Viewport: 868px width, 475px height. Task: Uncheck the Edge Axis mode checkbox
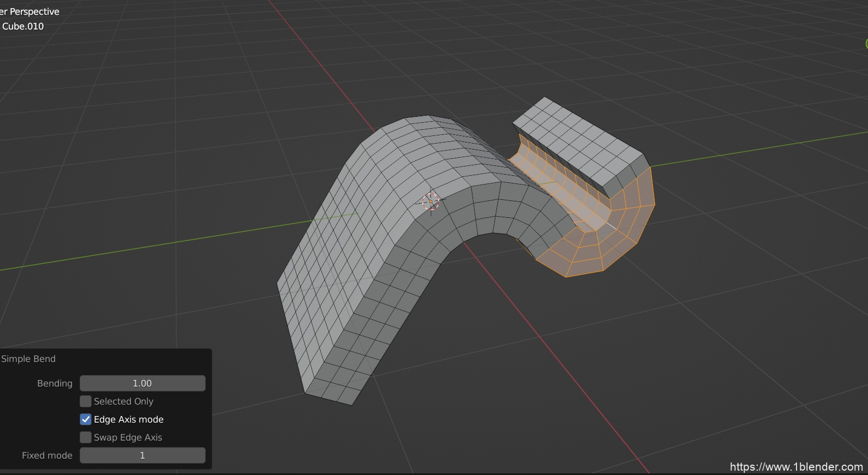(86, 419)
